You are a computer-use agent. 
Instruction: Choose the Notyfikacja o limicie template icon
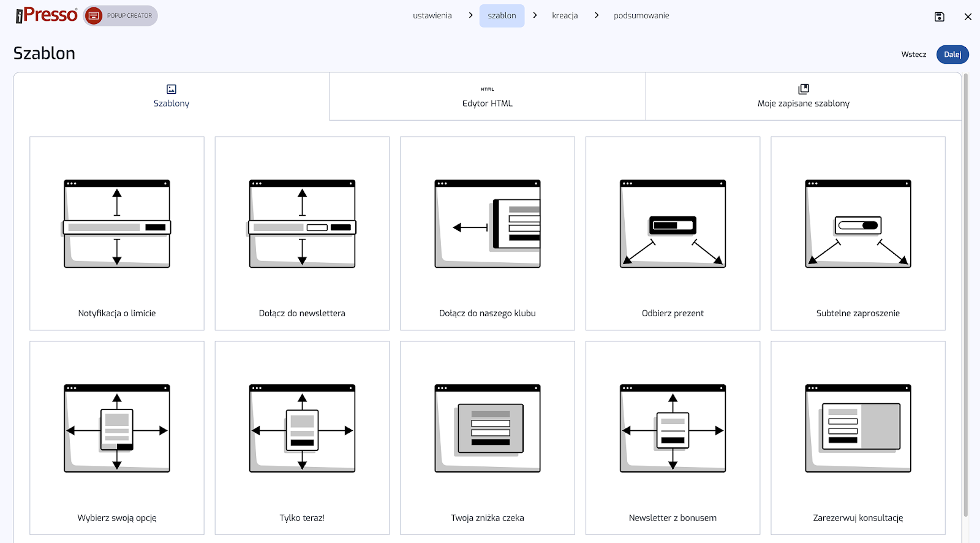tap(117, 224)
